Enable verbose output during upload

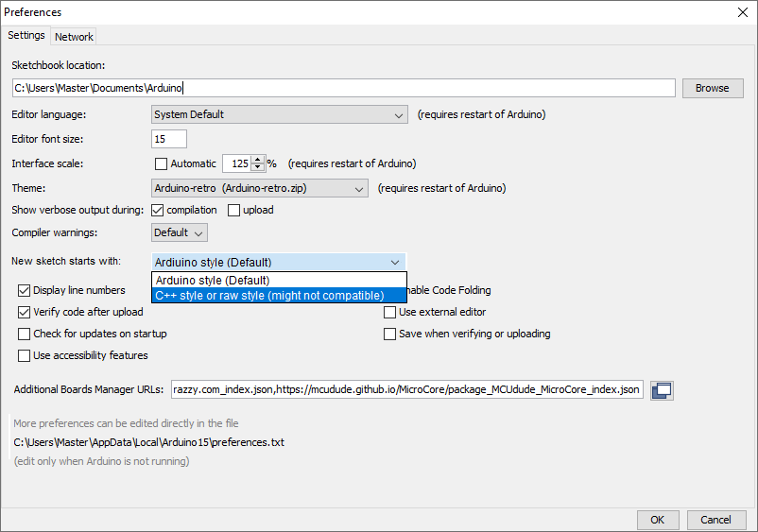click(234, 210)
